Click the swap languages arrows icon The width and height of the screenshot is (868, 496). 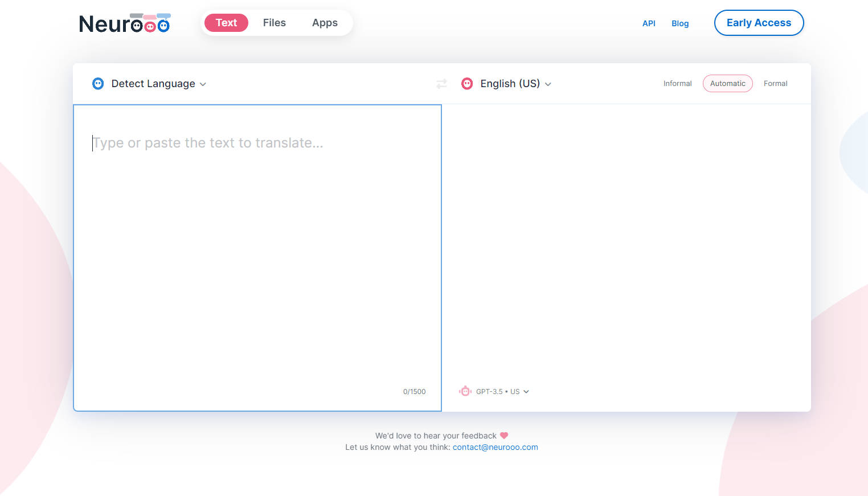[x=441, y=84]
